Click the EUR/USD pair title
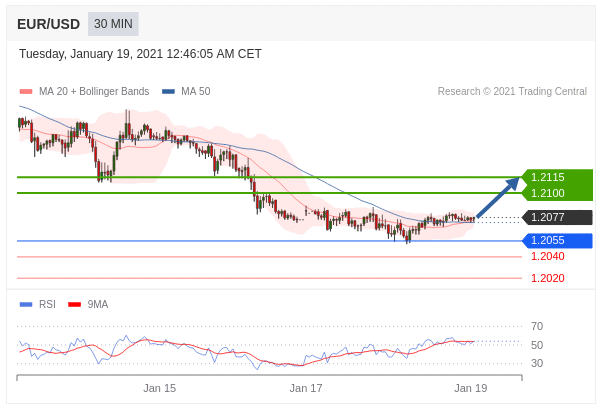The image size is (602, 409). tap(48, 24)
